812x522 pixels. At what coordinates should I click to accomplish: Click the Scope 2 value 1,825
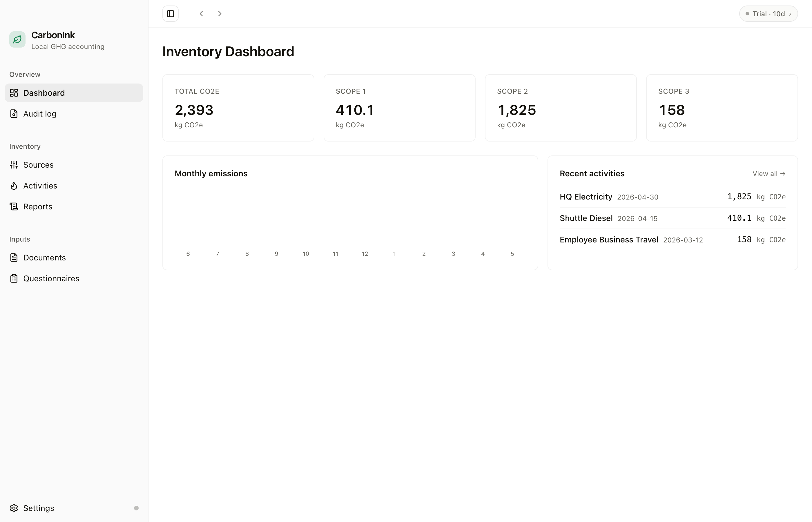(x=516, y=110)
